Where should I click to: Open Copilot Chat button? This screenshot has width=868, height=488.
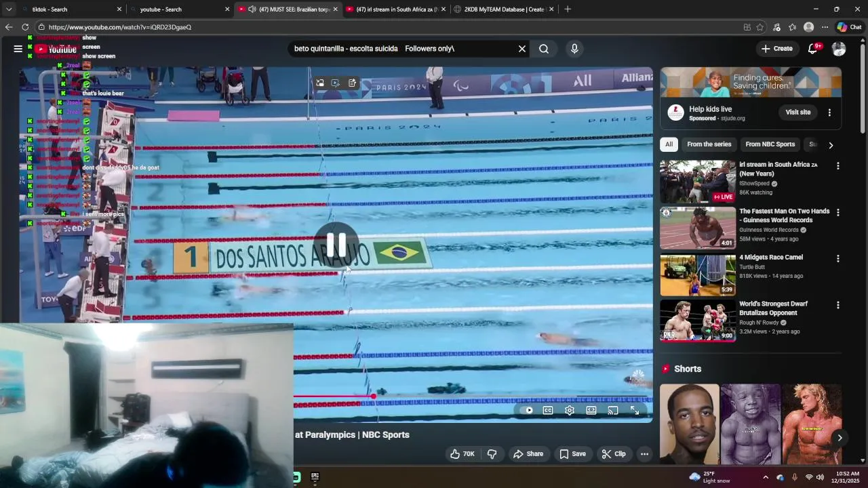click(849, 27)
